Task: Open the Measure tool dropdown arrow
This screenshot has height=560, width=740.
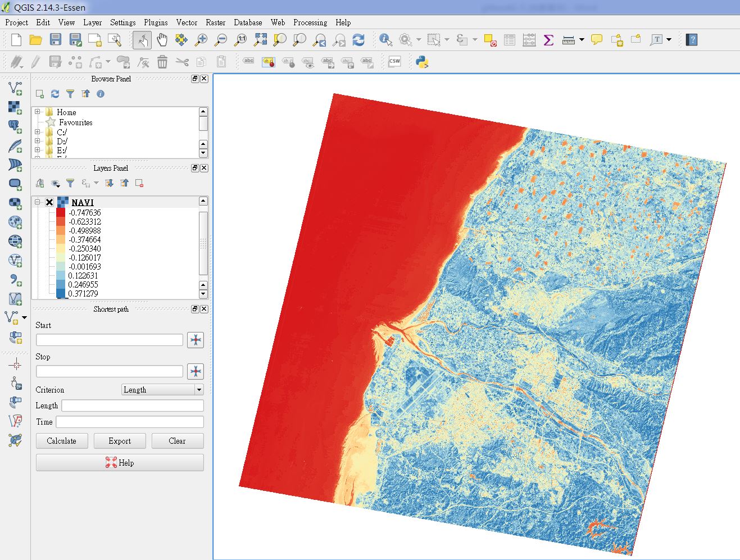Action: click(x=582, y=40)
